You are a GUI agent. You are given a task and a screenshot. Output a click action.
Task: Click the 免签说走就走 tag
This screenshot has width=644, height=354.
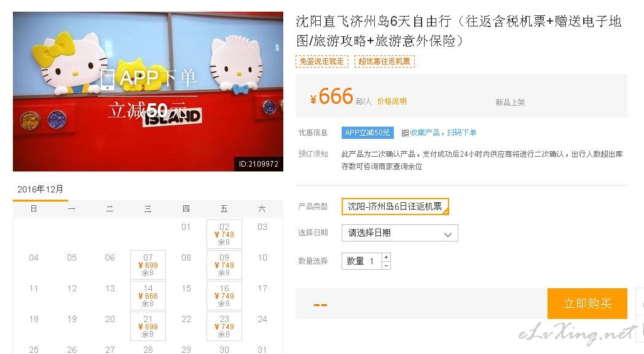tap(321, 61)
